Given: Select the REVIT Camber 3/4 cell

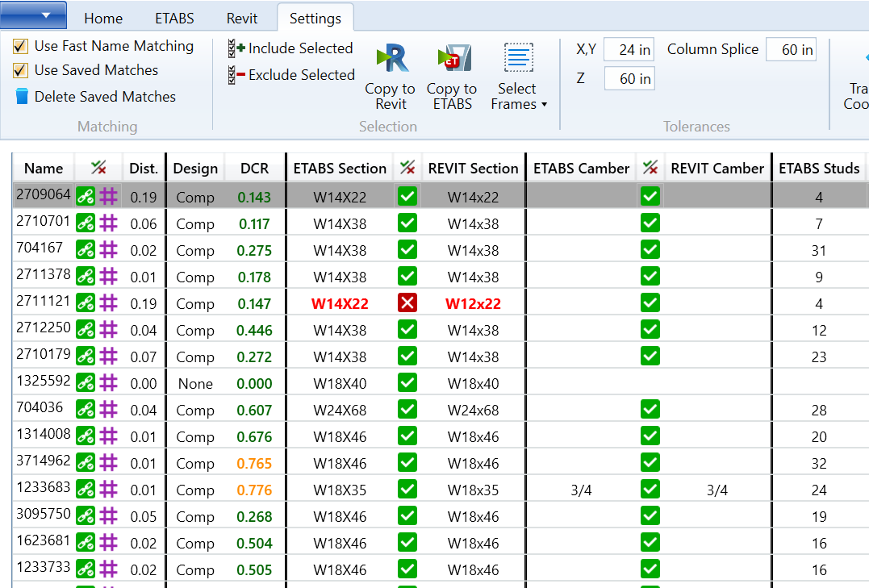Looking at the screenshot, I should click(717, 490).
